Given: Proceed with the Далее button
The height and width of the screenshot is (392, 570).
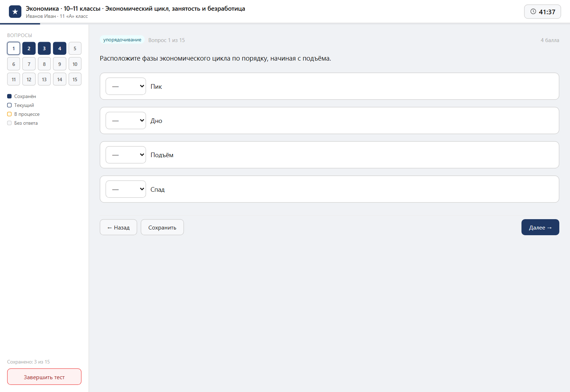Looking at the screenshot, I should click(540, 227).
